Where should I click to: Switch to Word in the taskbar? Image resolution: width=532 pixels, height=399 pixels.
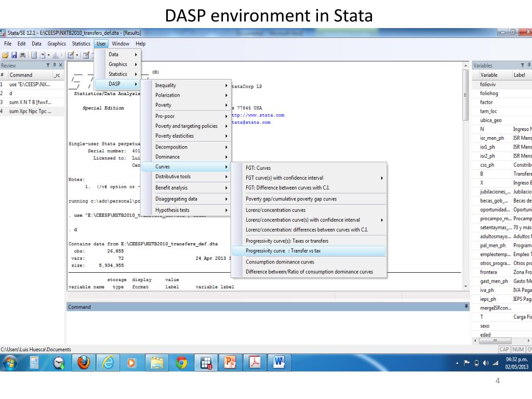[279, 363]
